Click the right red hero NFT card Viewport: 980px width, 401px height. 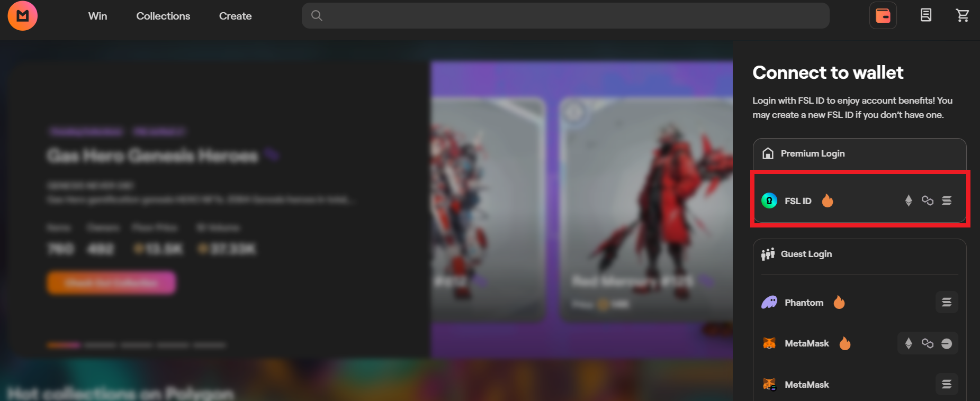point(646,209)
